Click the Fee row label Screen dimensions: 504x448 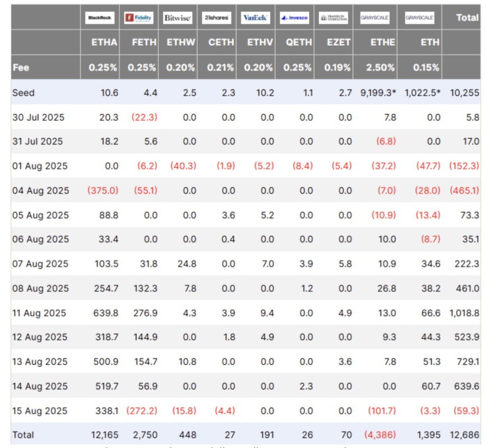click(21, 67)
